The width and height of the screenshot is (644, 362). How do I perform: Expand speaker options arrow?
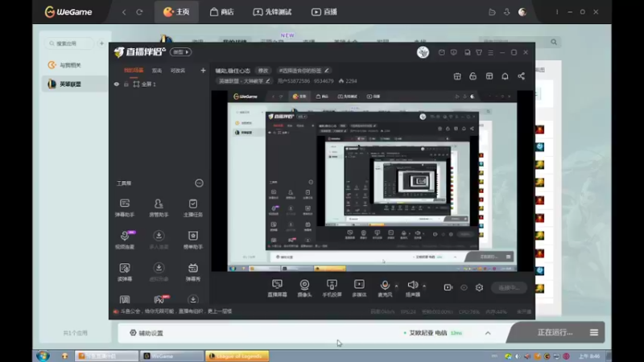[x=424, y=286]
